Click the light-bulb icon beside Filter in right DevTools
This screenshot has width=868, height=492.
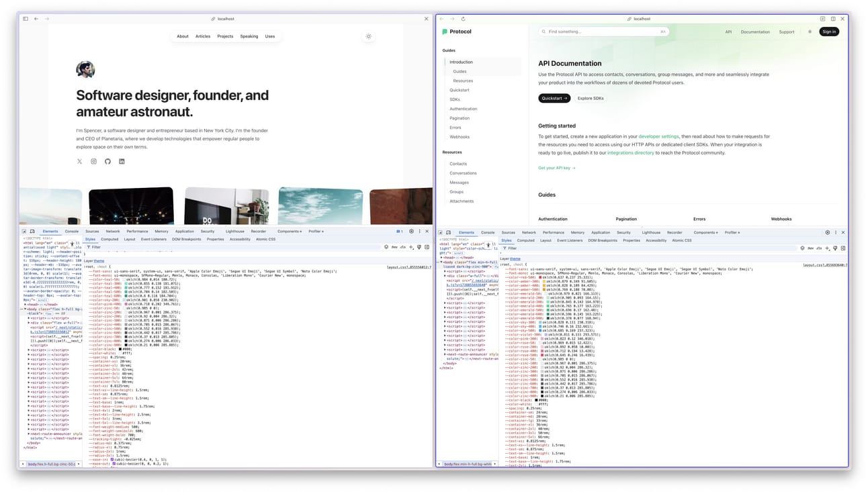coord(803,248)
